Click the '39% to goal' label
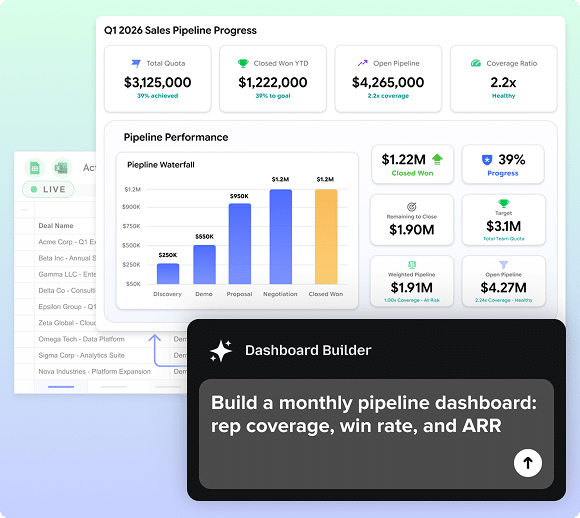Viewport: 580px width, 518px height. [273, 96]
